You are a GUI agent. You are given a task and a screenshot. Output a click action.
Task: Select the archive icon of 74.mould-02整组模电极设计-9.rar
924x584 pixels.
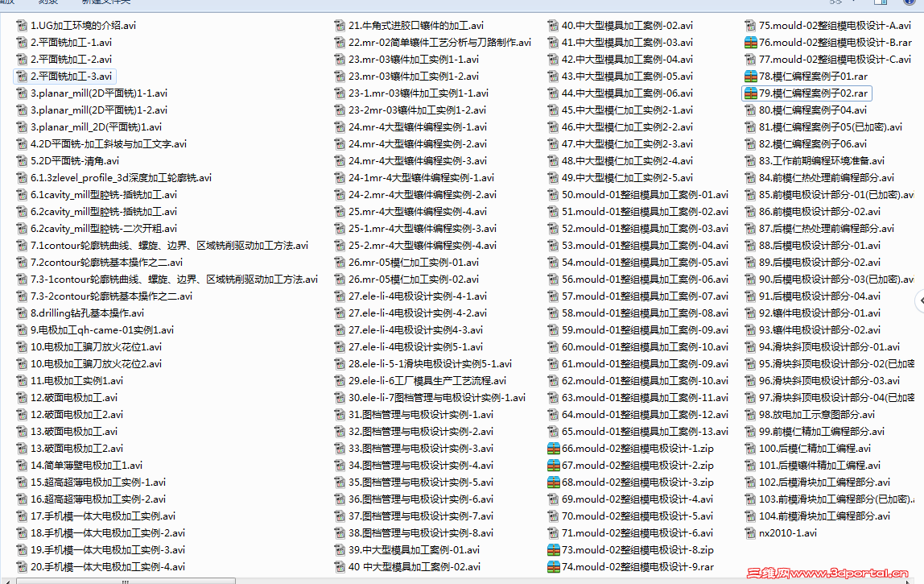[x=553, y=566]
